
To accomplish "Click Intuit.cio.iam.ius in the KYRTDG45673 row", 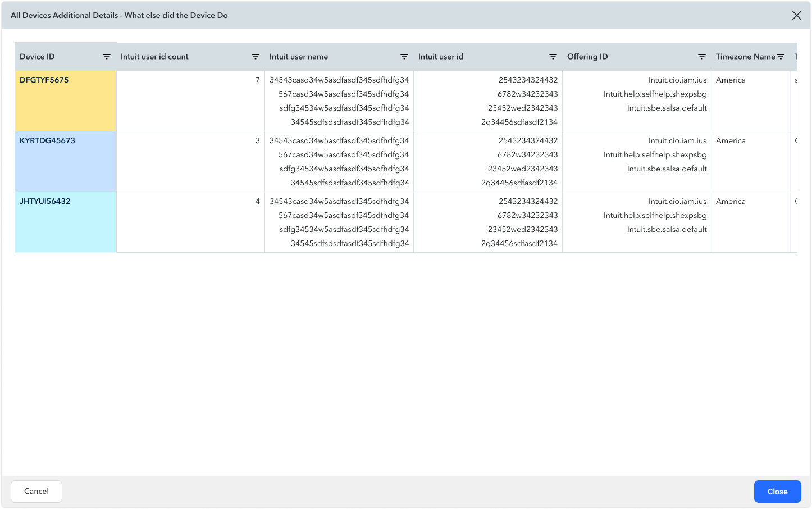I will pyautogui.click(x=677, y=141).
